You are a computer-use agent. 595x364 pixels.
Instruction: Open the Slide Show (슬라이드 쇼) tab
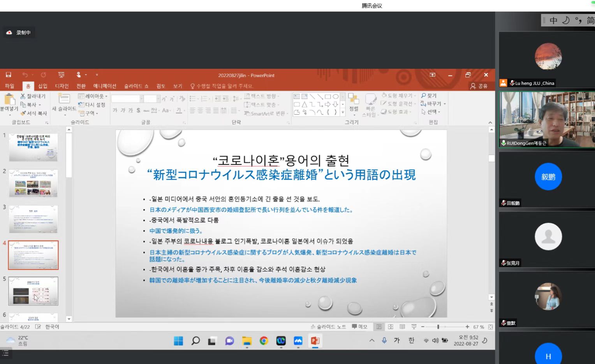[136, 86]
